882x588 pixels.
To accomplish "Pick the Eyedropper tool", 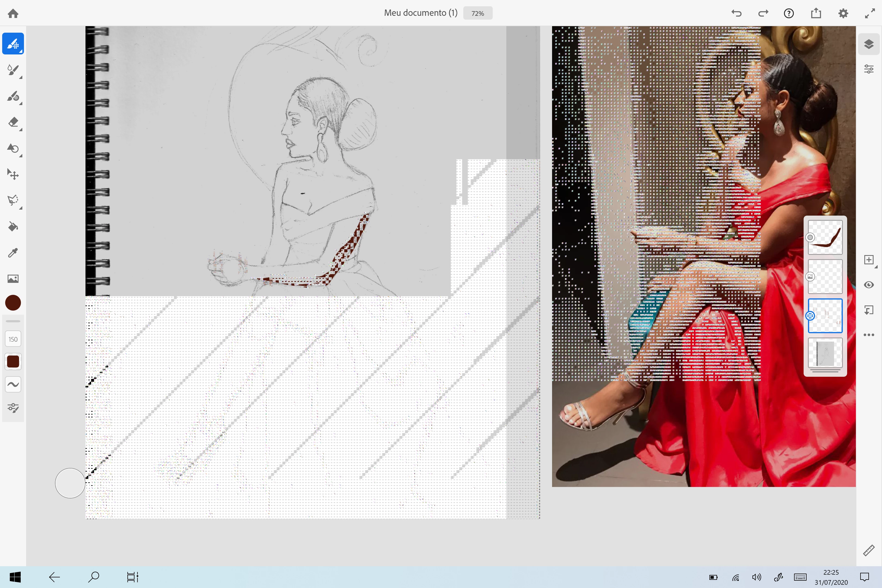I will point(13,253).
